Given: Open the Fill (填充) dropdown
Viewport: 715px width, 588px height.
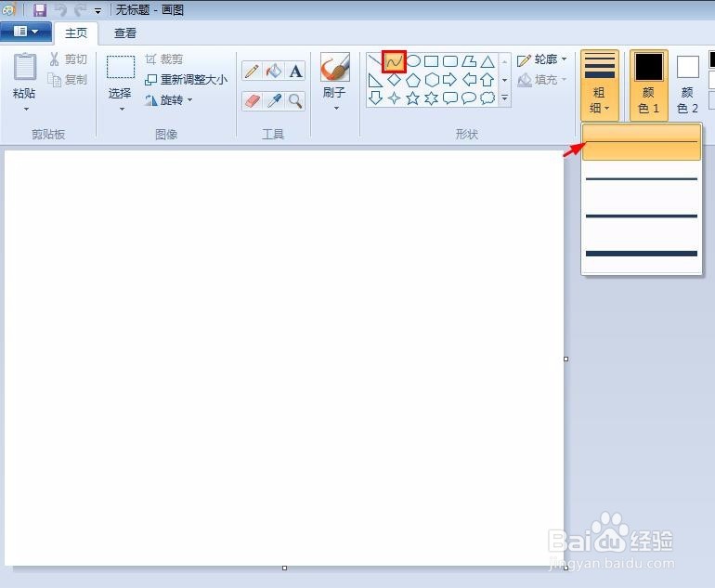Looking at the screenshot, I should click(542, 80).
